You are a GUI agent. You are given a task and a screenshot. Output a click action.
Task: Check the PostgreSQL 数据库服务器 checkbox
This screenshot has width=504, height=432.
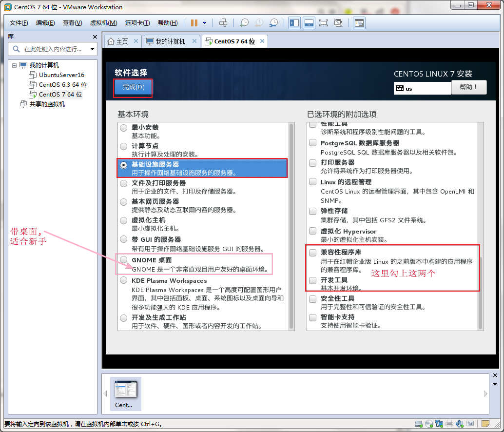[x=313, y=143]
